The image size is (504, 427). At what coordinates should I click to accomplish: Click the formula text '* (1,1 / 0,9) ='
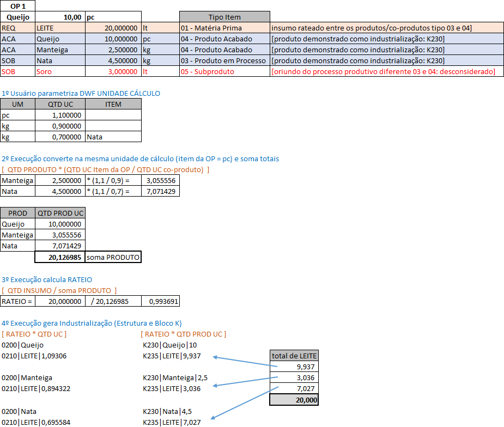(x=113, y=180)
